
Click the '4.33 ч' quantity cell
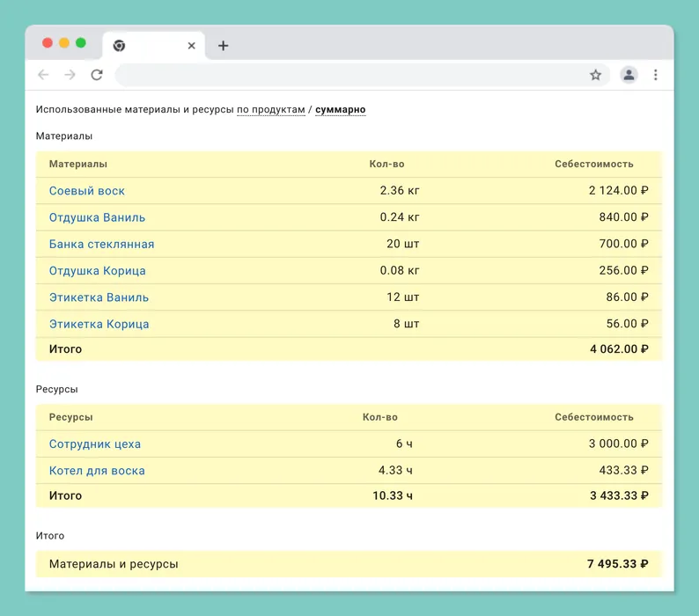point(395,470)
